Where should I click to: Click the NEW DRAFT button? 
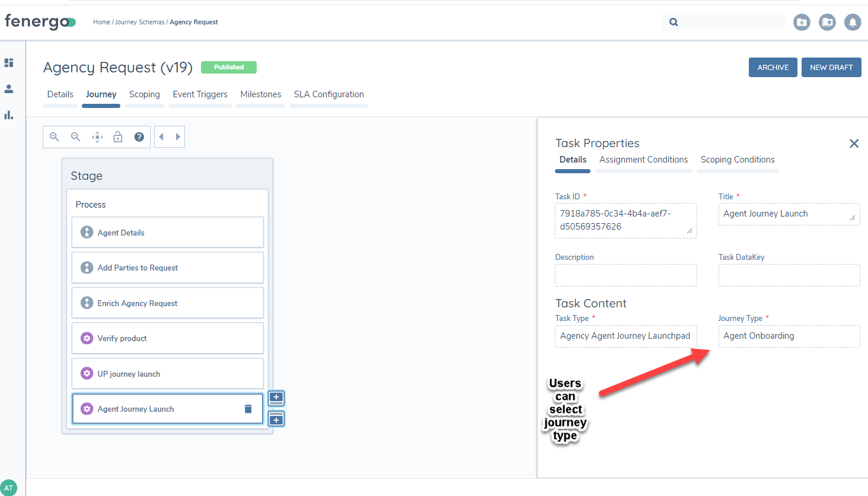coord(831,67)
